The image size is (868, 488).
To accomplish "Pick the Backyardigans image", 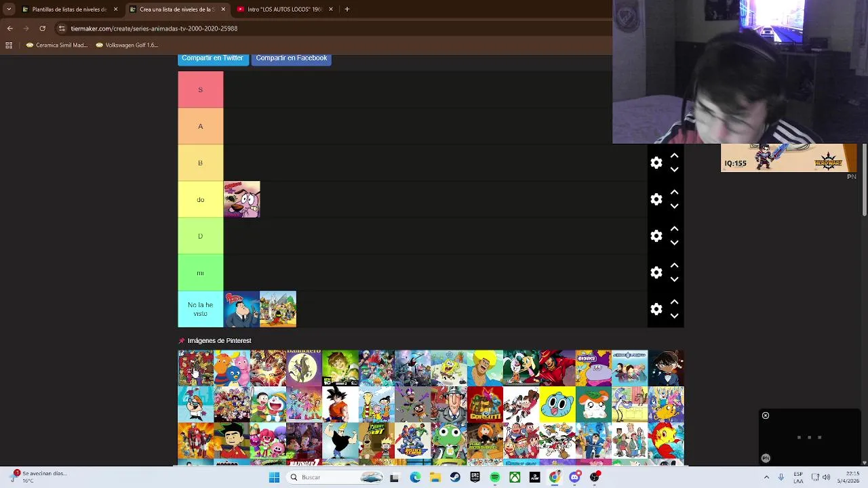I will point(232,368).
